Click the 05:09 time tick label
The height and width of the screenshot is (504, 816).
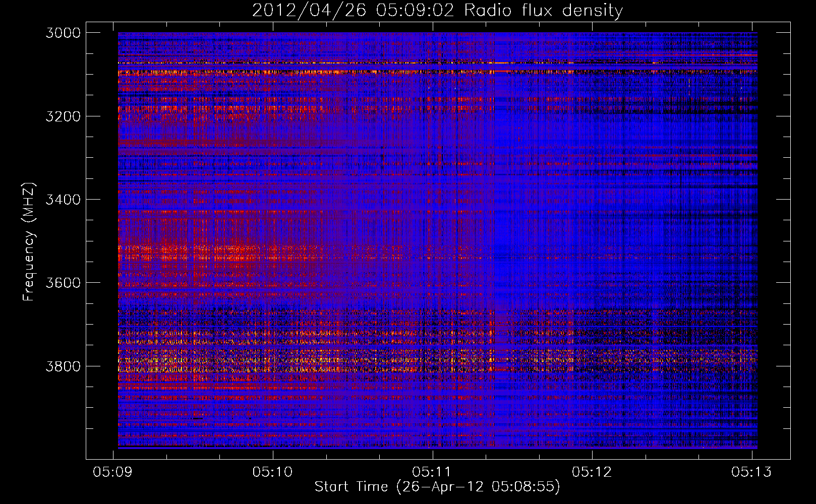point(113,472)
